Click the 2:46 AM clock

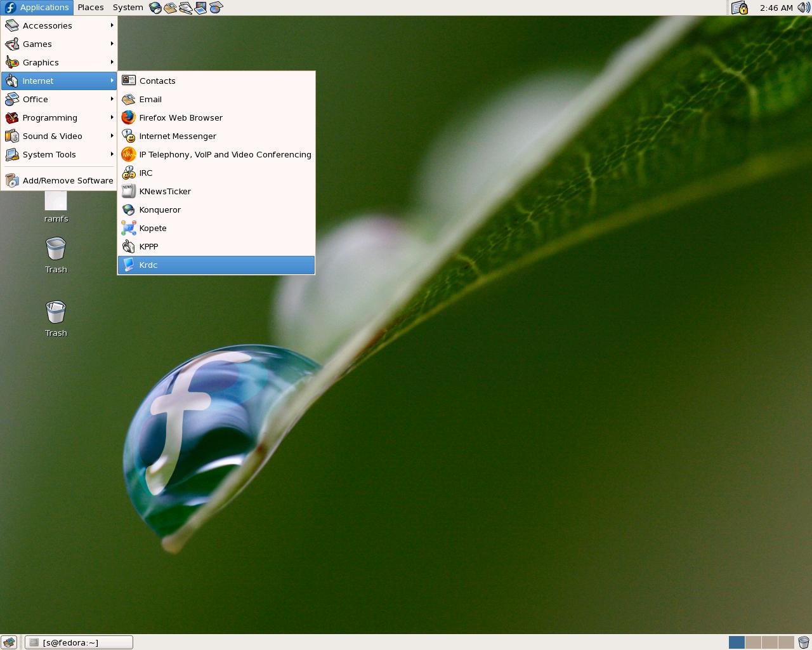(x=776, y=8)
